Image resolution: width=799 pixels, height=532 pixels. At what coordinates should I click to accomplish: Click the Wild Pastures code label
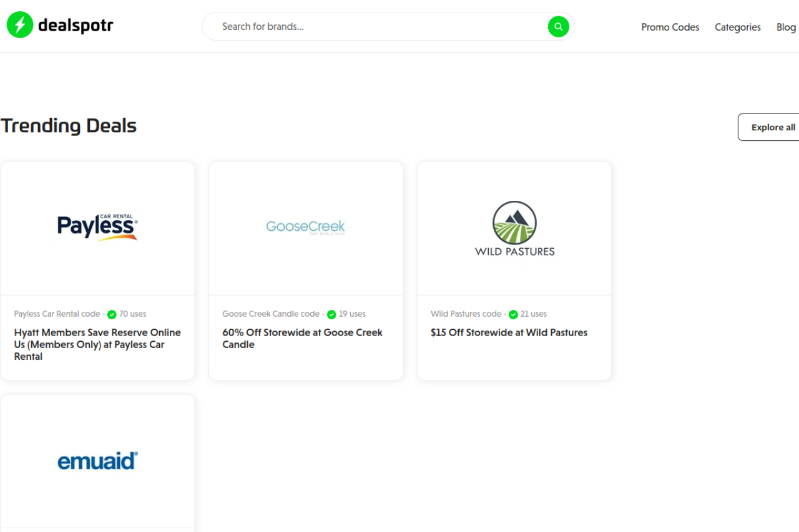(x=466, y=314)
